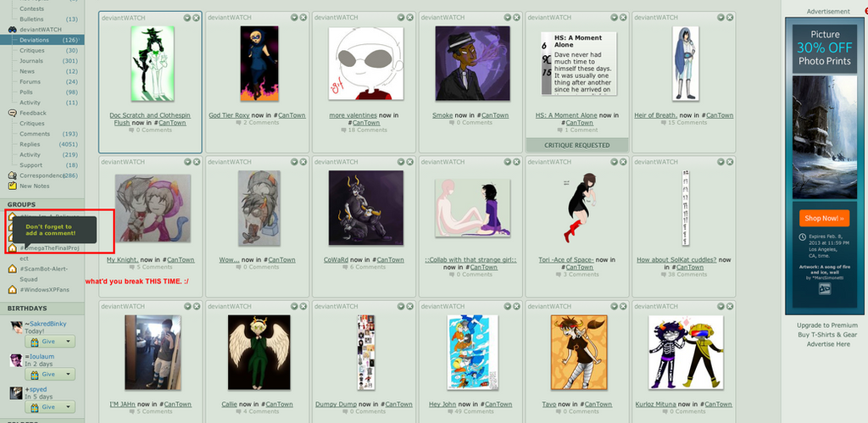Click the New Notes icon
Image resolution: width=868 pixels, height=423 pixels.
pos(12,186)
